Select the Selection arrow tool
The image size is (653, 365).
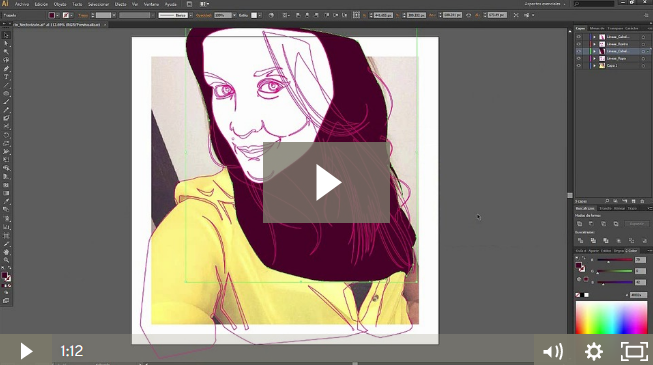(x=6, y=35)
